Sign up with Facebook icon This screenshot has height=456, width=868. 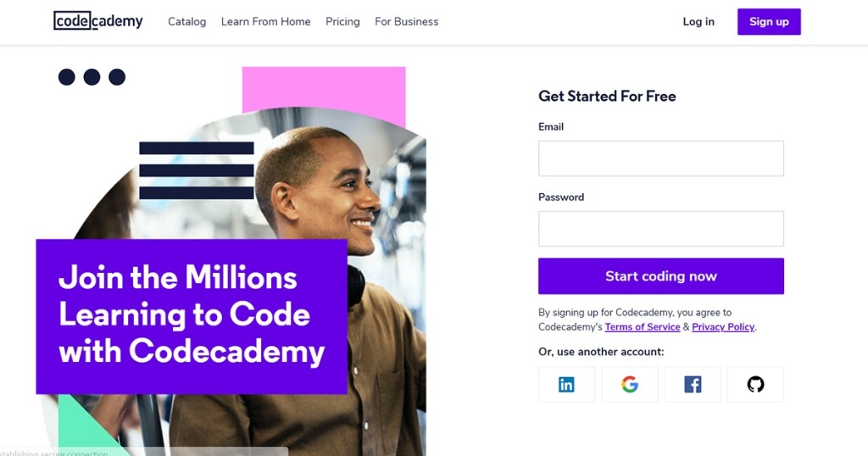pos(693,384)
